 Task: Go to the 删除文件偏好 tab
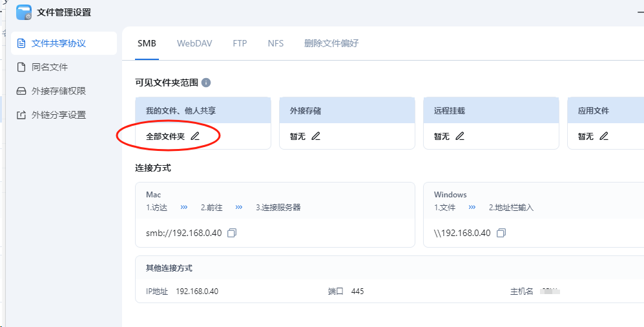[x=331, y=43]
